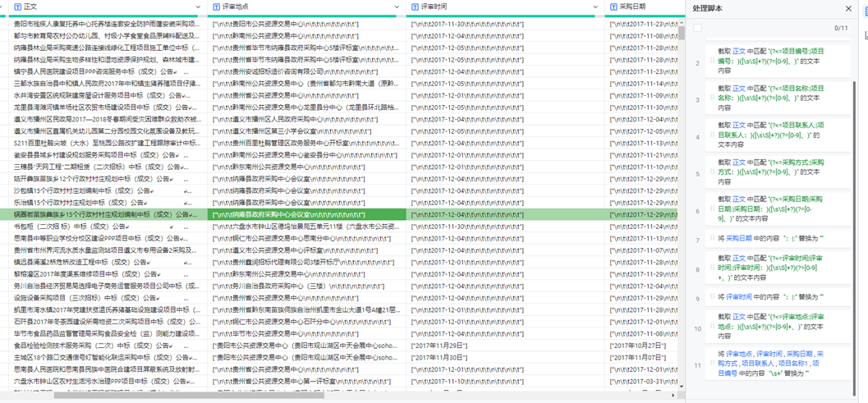Open the 评审时间 column dropdown arrow
Image resolution: width=868 pixels, height=403 pixels.
tap(595, 7)
